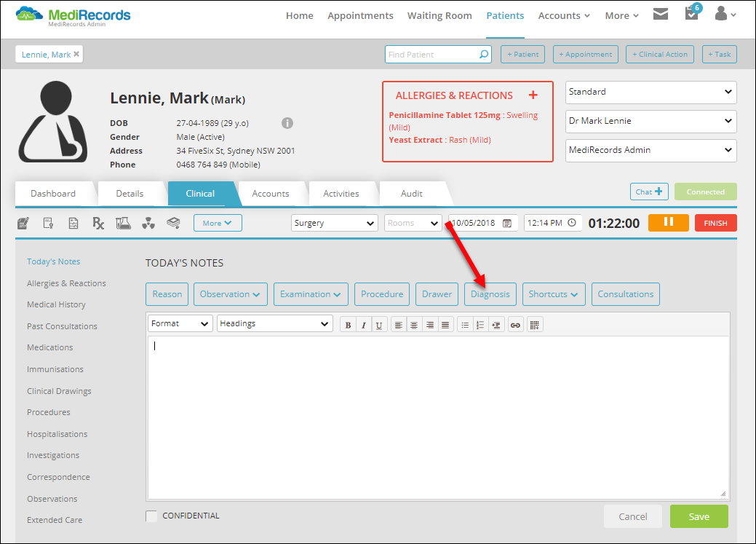Viewport: 756px width, 544px height.
Task: Click the FINISH consultation button
Action: pos(715,223)
